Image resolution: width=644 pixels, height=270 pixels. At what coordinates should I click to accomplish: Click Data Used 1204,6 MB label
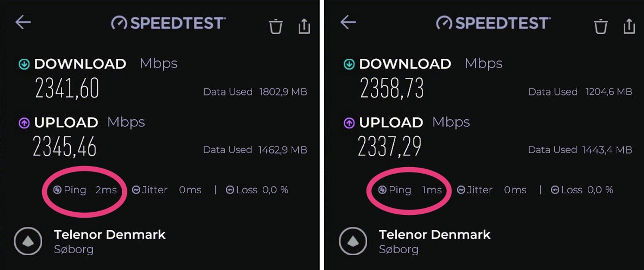click(580, 92)
